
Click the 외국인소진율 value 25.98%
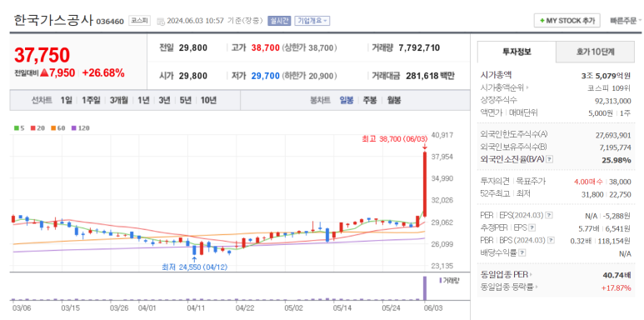pos(617,160)
